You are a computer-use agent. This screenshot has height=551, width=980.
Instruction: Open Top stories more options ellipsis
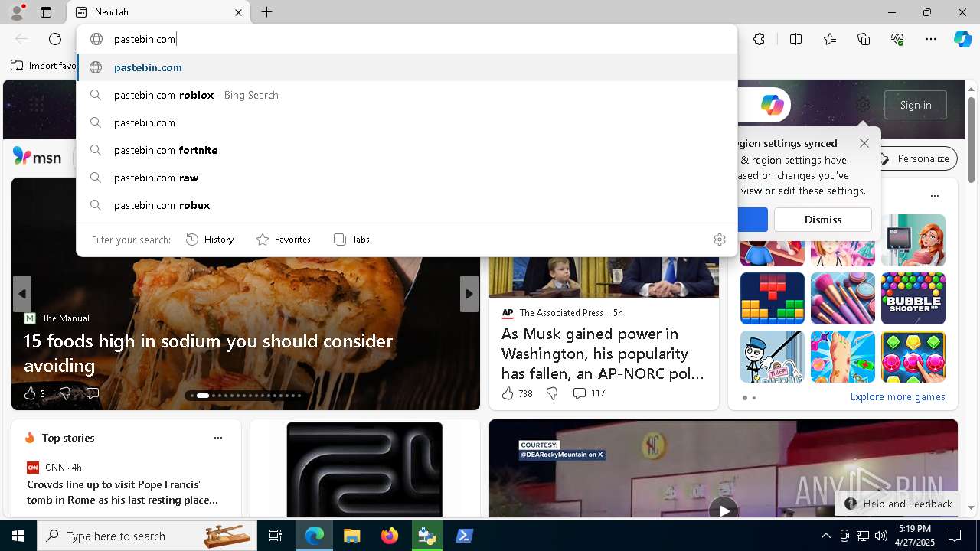(218, 438)
